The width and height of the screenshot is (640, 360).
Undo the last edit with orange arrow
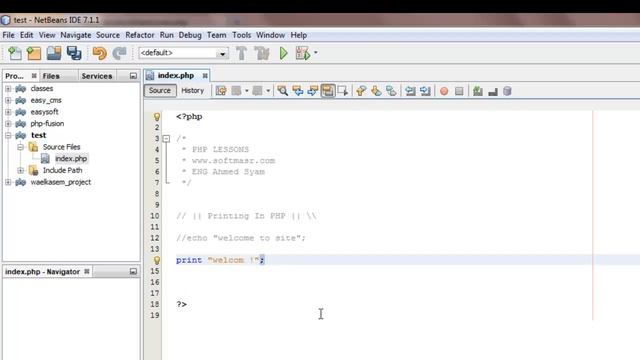[100, 53]
